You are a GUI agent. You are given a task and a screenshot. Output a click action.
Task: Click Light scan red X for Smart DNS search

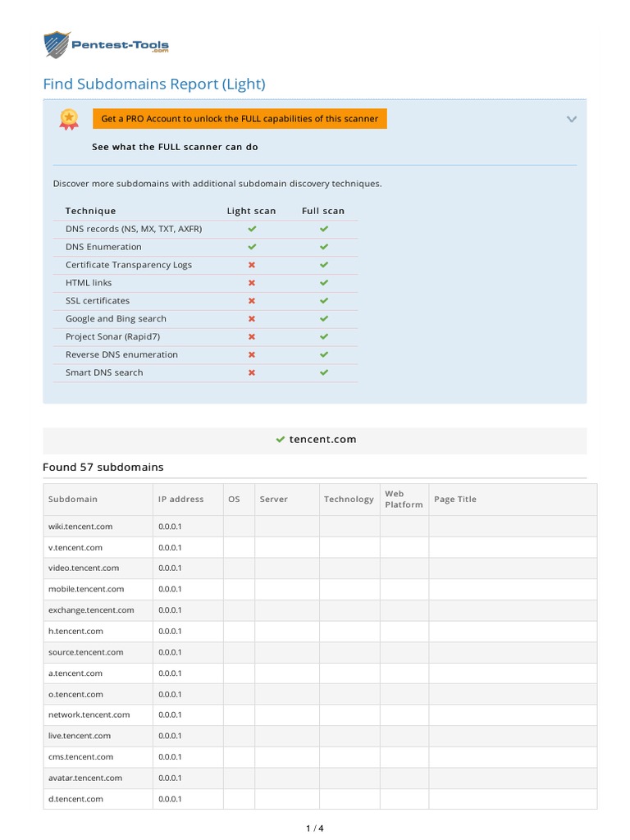pos(252,373)
